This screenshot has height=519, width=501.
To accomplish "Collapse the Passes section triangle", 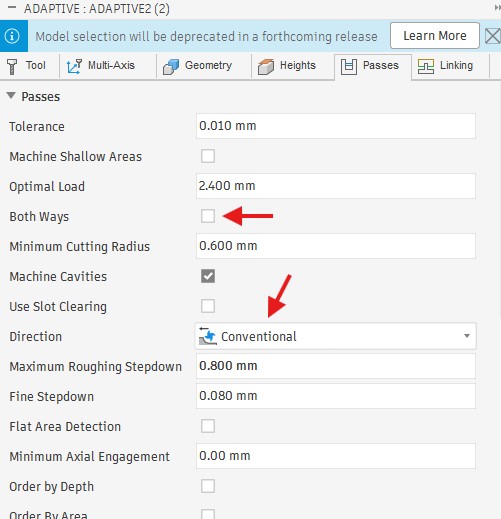I will click(11, 96).
